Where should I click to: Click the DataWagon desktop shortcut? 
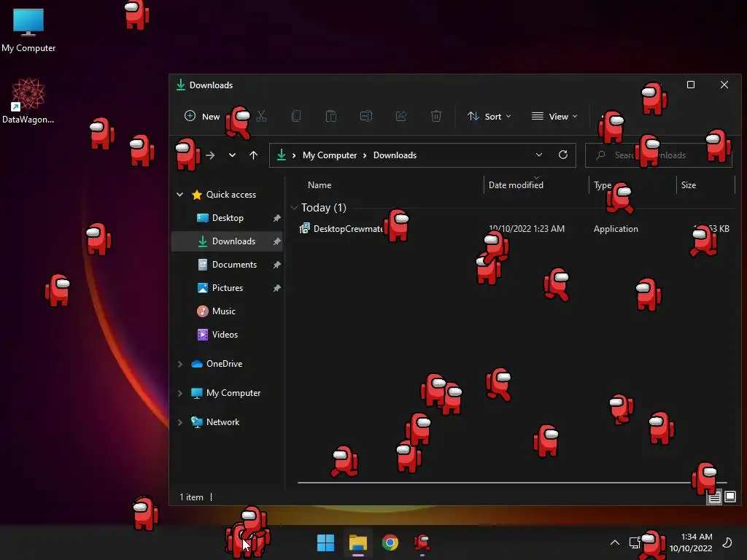point(28,101)
